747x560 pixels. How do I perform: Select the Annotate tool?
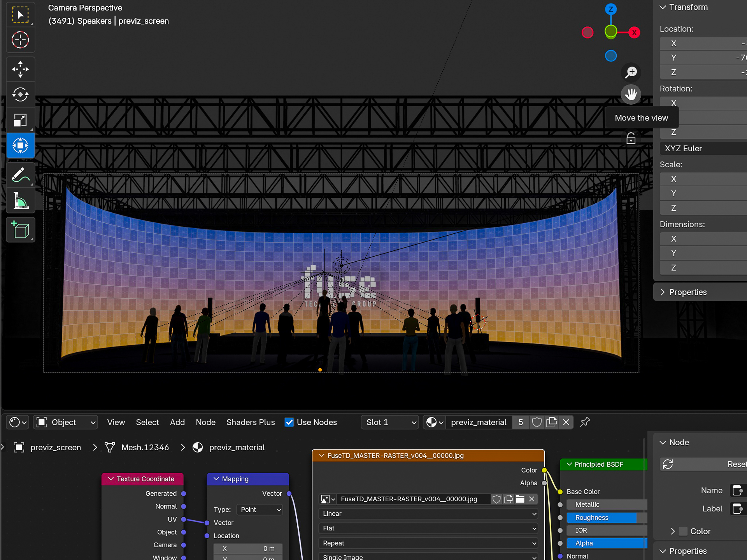coord(20,175)
